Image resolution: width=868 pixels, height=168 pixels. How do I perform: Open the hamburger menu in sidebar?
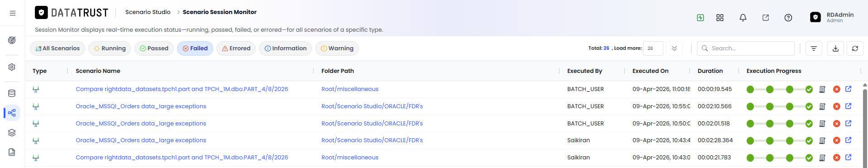(x=13, y=13)
